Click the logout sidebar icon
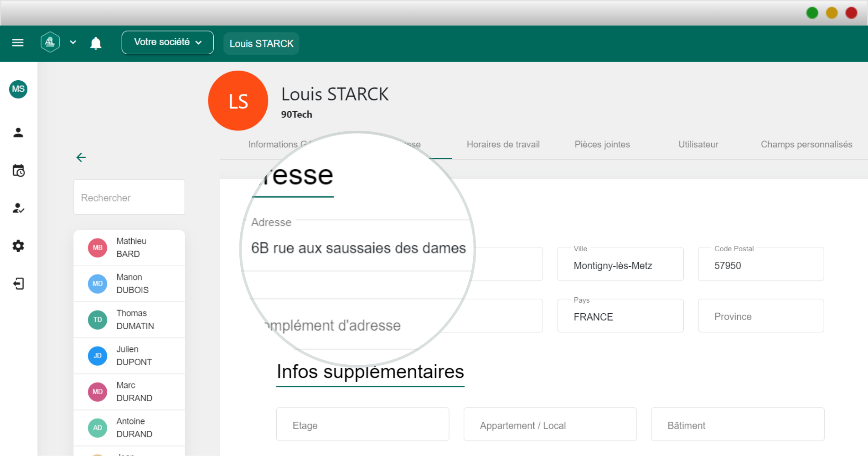The height and width of the screenshot is (456, 868). click(18, 284)
